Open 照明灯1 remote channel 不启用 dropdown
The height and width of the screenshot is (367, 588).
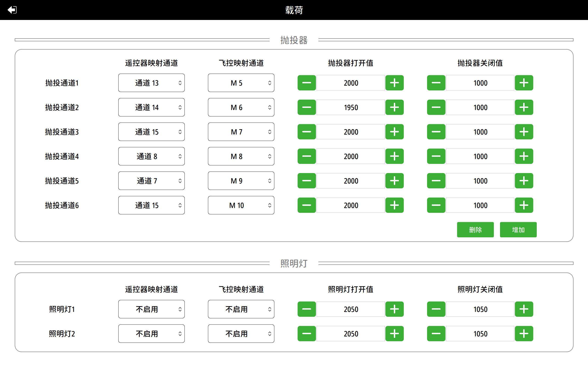[x=151, y=309]
